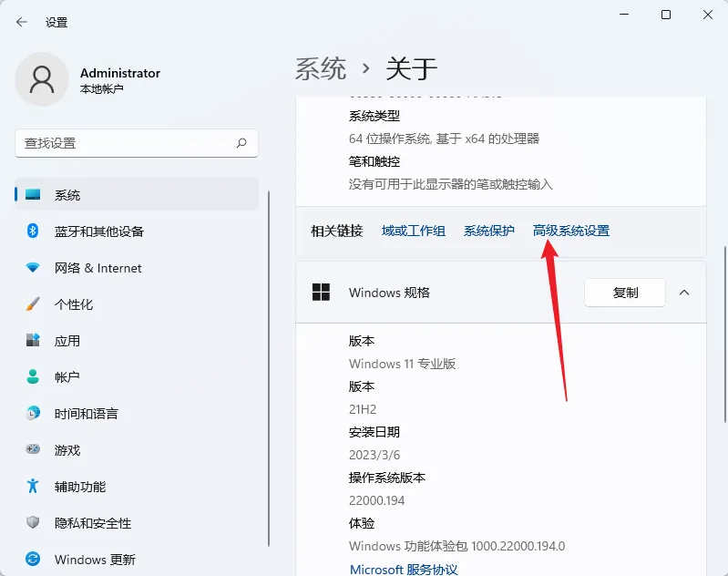Click the Windows logo in specifications header
The height and width of the screenshot is (576, 728).
[x=321, y=293]
